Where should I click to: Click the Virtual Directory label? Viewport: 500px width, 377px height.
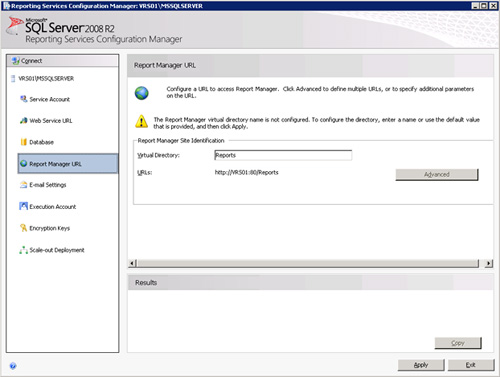coord(158,155)
